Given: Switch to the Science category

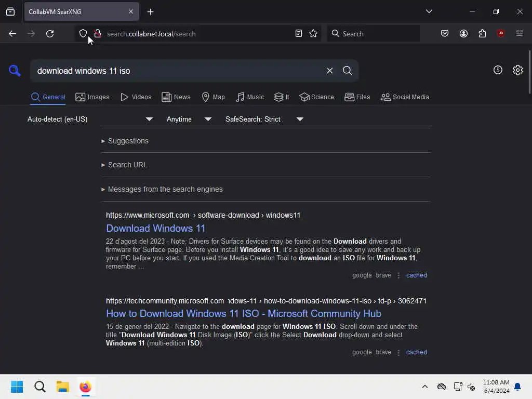Looking at the screenshot, I should 316,97.
